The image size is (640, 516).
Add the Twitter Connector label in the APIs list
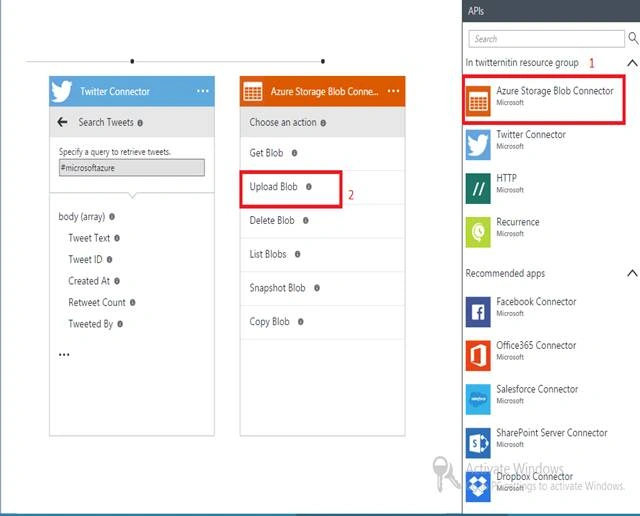531,134
